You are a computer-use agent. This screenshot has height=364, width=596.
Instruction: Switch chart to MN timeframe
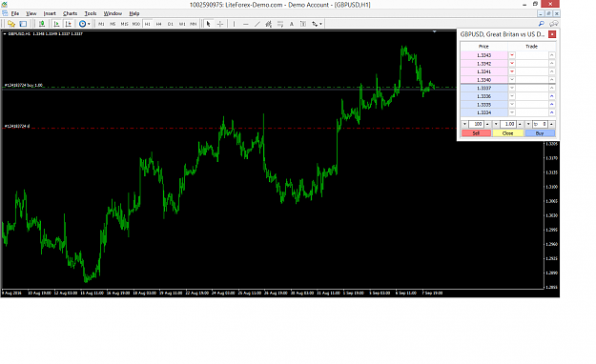194,24
